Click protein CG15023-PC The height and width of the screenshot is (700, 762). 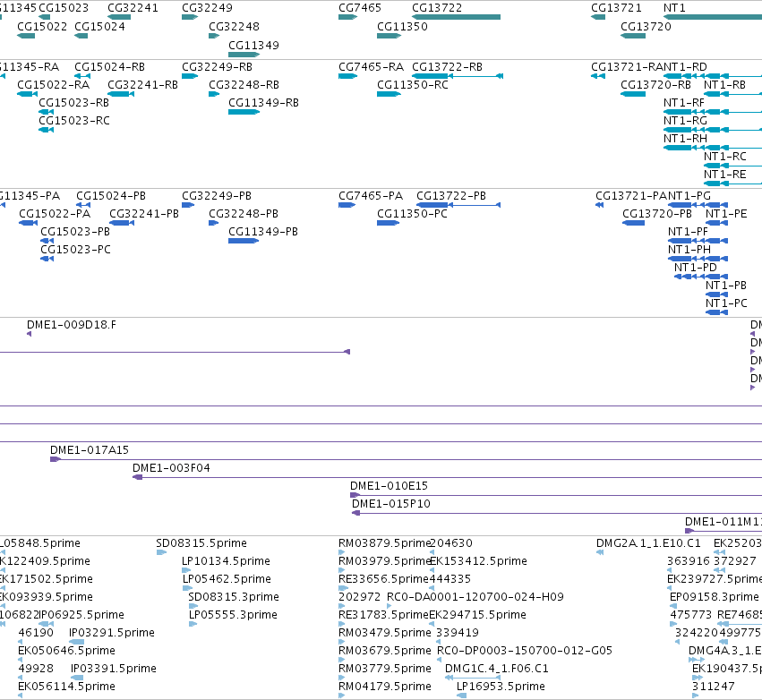click(75, 249)
